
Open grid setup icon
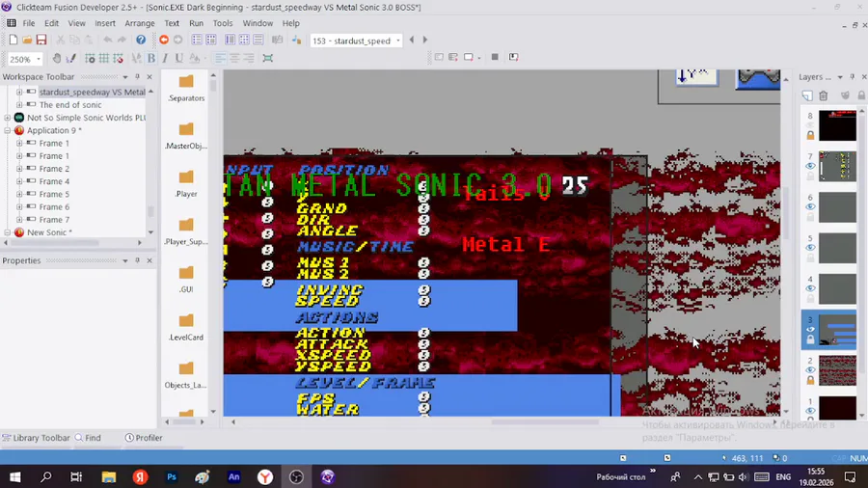pyautogui.click(x=90, y=58)
